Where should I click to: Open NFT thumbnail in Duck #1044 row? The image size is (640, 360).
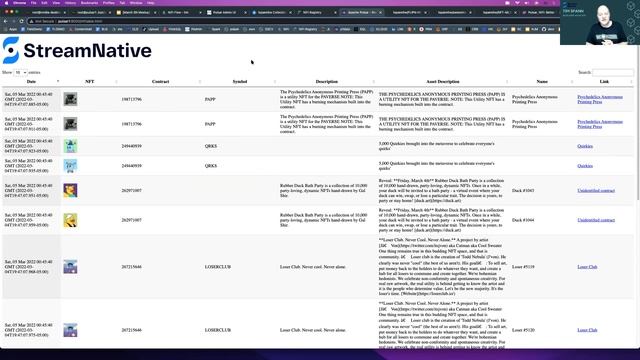tap(70, 220)
